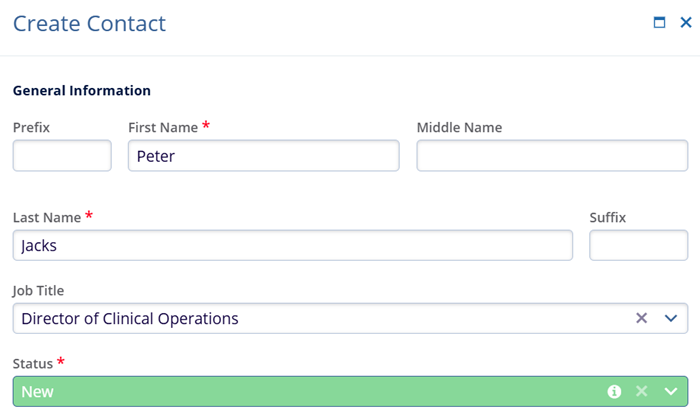Click the green Status field showing New
700x420 pixels.
(x=300, y=391)
